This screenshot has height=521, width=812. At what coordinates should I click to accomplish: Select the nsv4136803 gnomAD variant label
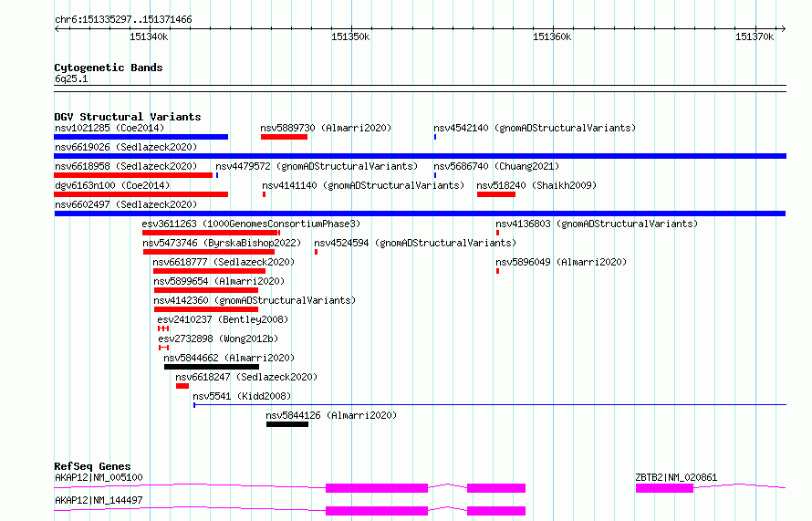point(597,224)
